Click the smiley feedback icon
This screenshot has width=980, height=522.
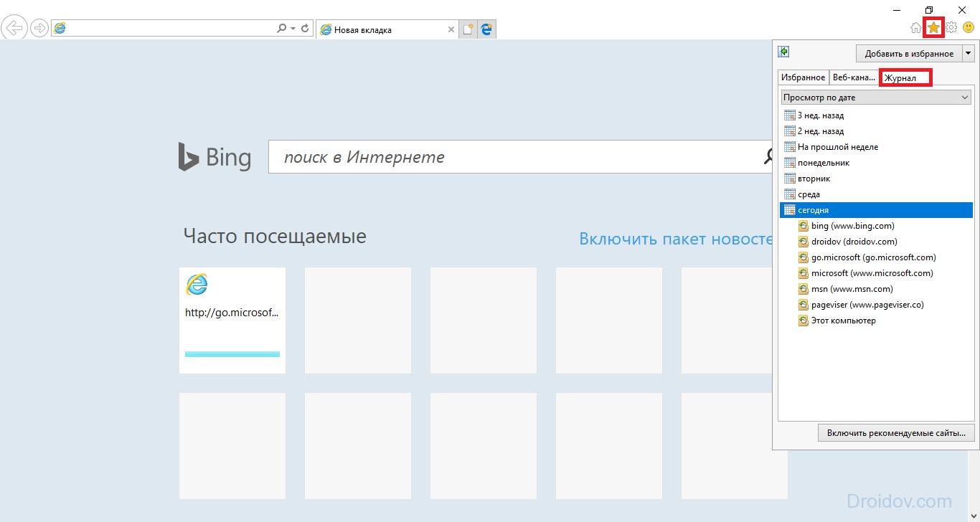point(969,28)
